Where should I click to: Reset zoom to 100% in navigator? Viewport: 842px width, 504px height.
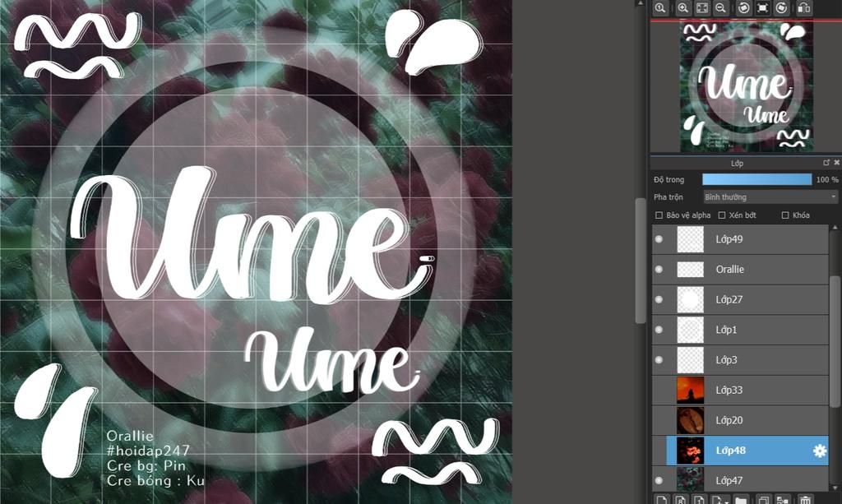[660, 7]
